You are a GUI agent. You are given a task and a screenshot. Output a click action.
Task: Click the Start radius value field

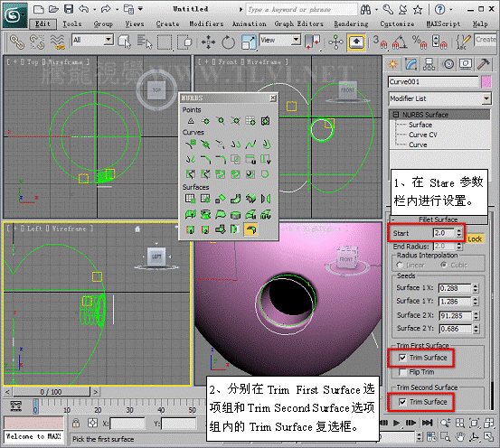tap(444, 233)
